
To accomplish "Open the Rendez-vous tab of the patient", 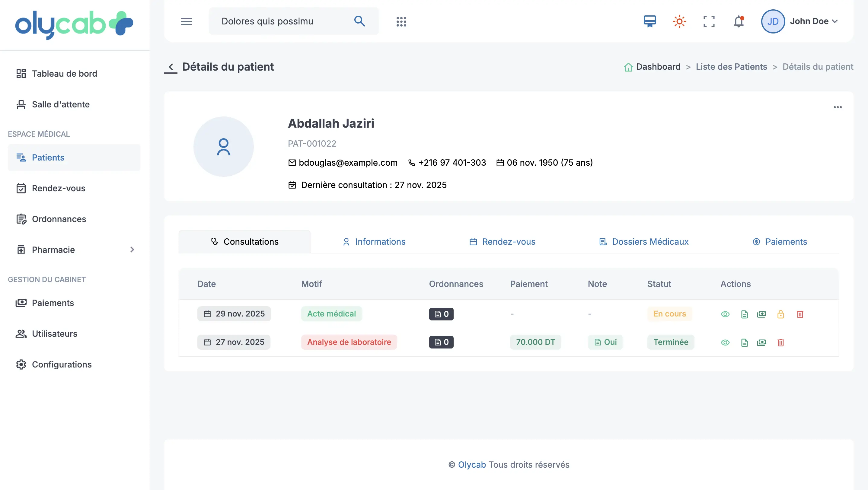I will click(502, 241).
